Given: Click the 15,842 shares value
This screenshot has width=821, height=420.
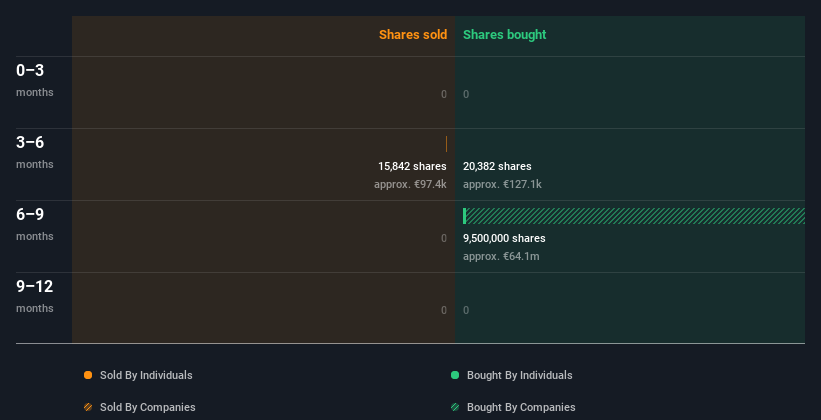Looking at the screenshot, I should 412,166.
